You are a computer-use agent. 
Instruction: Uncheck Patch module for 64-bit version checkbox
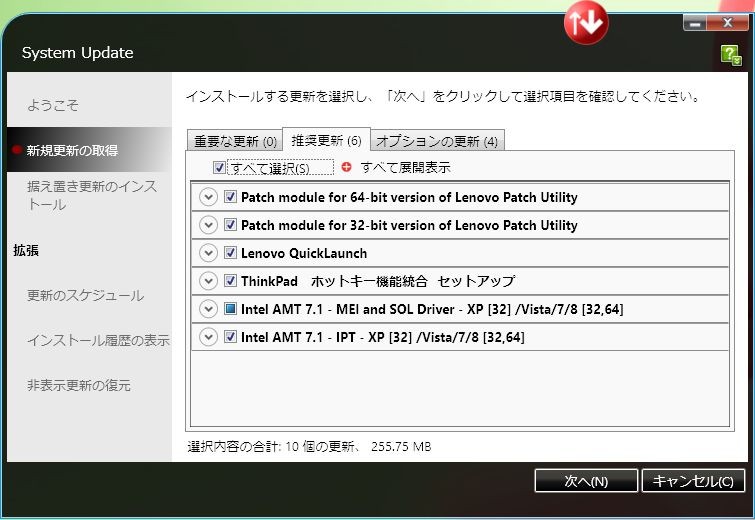click(230, 196)
